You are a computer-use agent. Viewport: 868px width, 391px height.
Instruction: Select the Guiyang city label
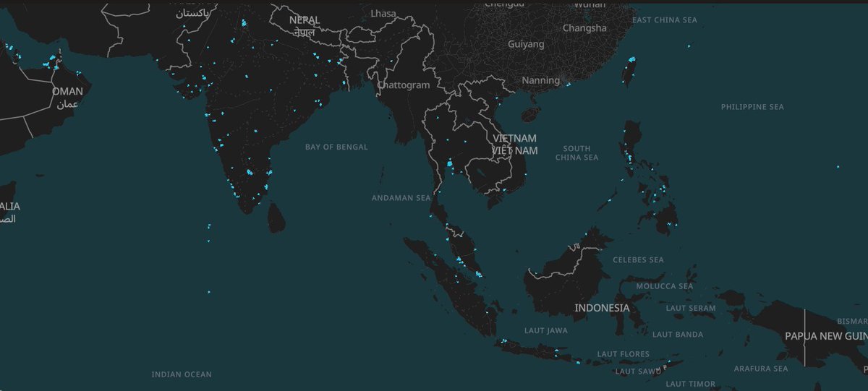tap(526, 44)
